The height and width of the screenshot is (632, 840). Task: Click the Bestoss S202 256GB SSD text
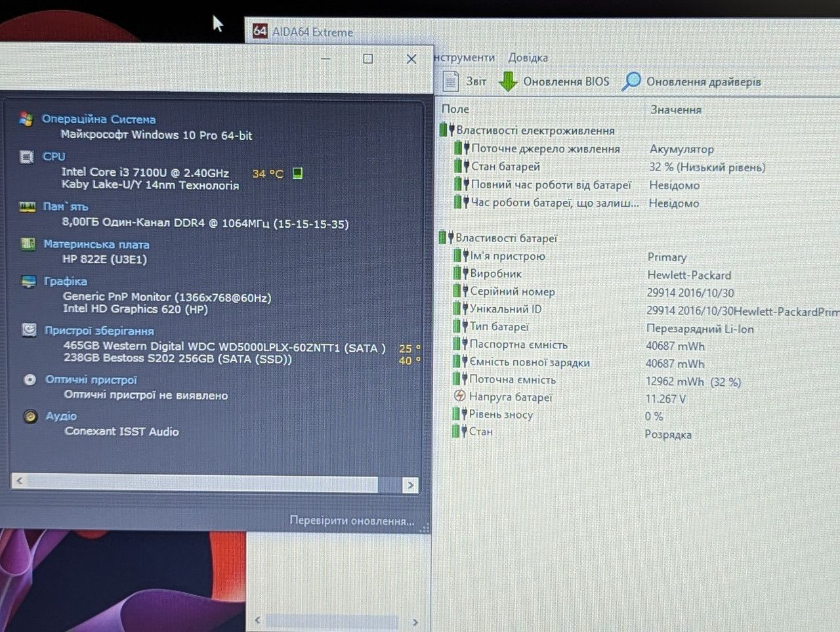click(x=178, y=358)
